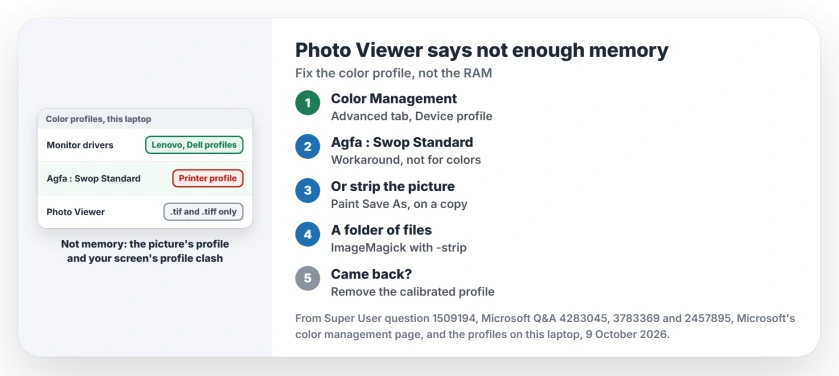Click the "Color profiles, this laptop" card header
Viewport: 839px width, 376px height.
tap(145, 119)
